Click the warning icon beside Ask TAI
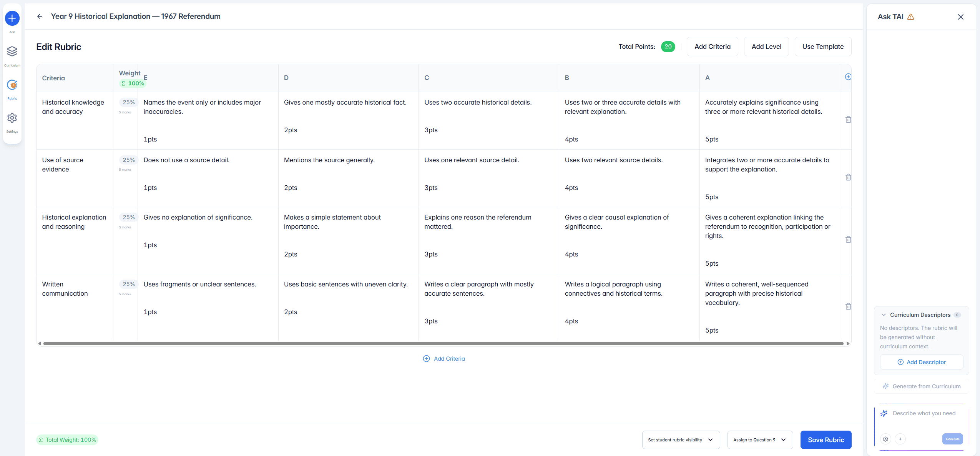 pos(910,17)
